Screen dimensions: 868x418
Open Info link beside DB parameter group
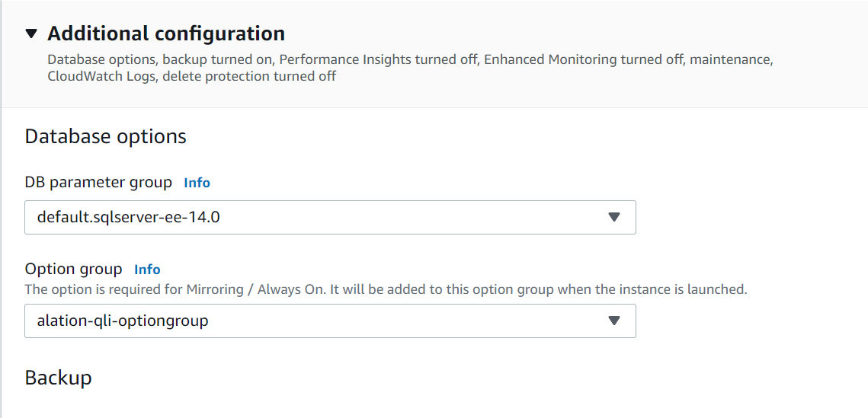click(x=197, y=183)
